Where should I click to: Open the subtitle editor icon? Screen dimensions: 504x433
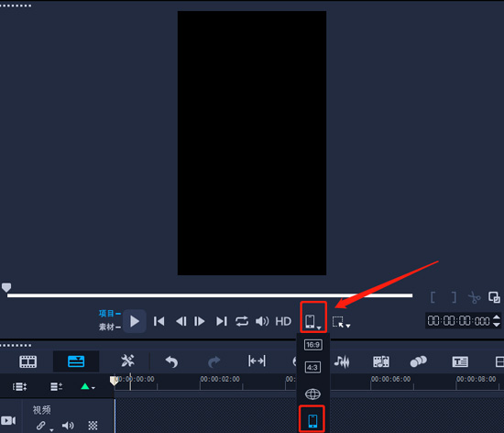[x=460, y=361]
